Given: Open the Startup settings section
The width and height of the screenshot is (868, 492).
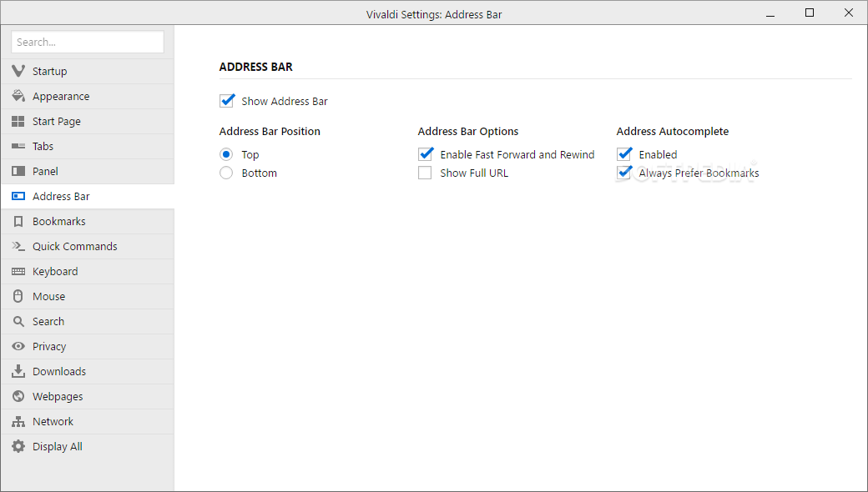Looking at the screenshot, I should point(50,72).
